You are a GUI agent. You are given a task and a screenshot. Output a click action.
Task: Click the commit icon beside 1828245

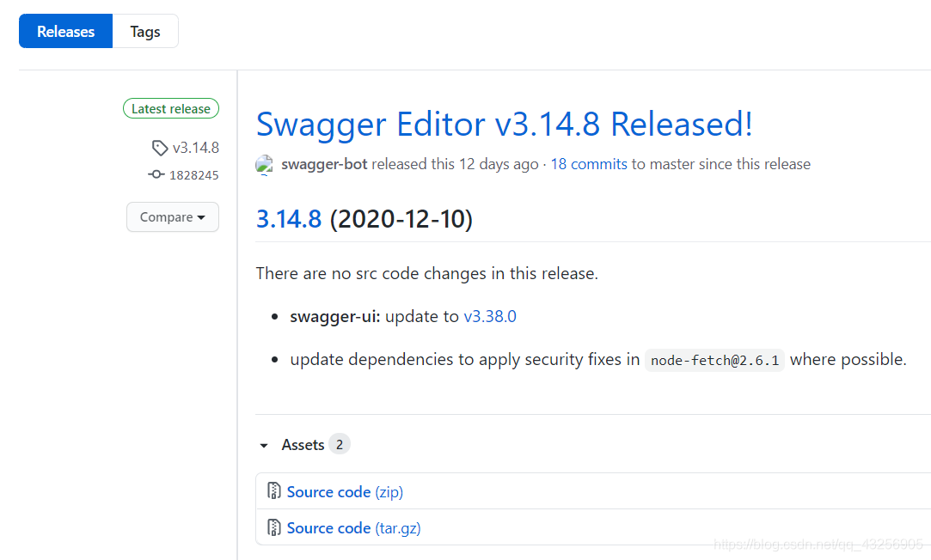(156, 174)
